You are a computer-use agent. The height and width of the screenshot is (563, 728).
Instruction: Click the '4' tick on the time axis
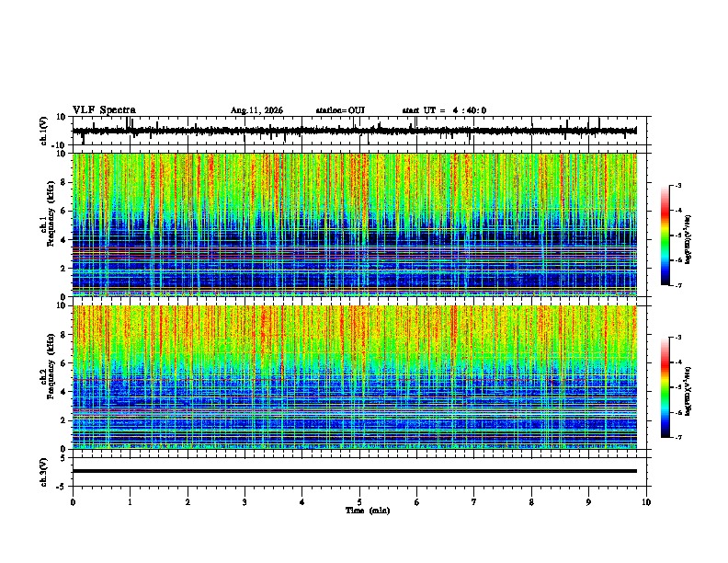[x=302, y=502]
